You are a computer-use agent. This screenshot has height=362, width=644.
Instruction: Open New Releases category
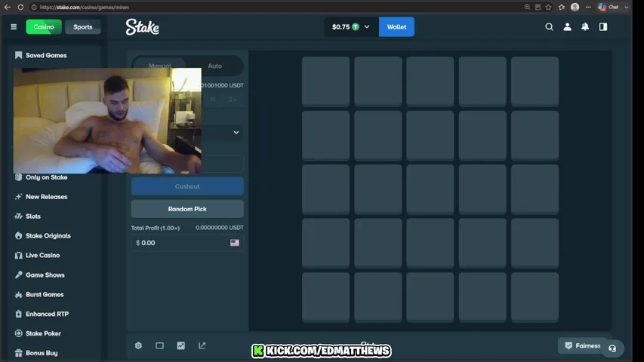[46, 197]
